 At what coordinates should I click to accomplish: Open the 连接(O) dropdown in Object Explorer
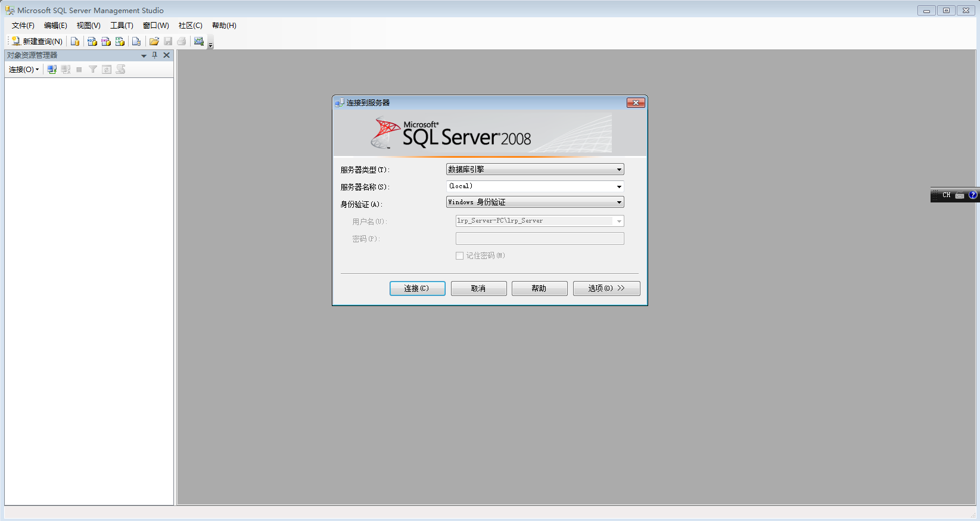coord(24,70)
